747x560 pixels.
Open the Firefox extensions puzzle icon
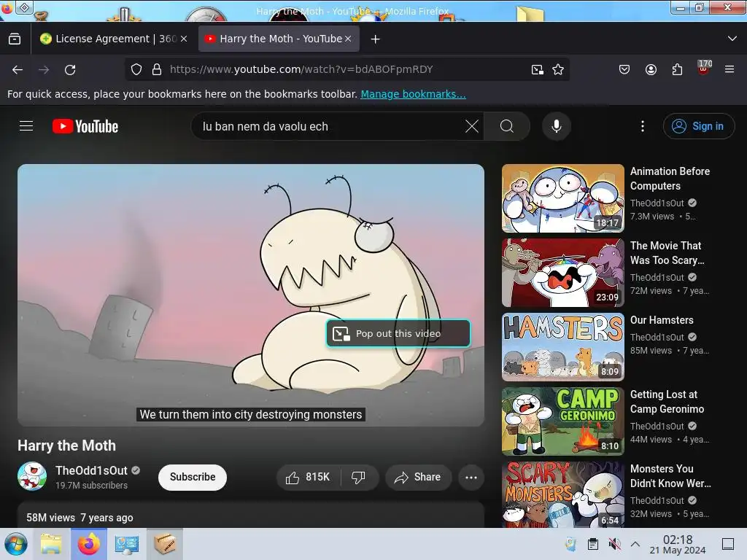point(677,69)
